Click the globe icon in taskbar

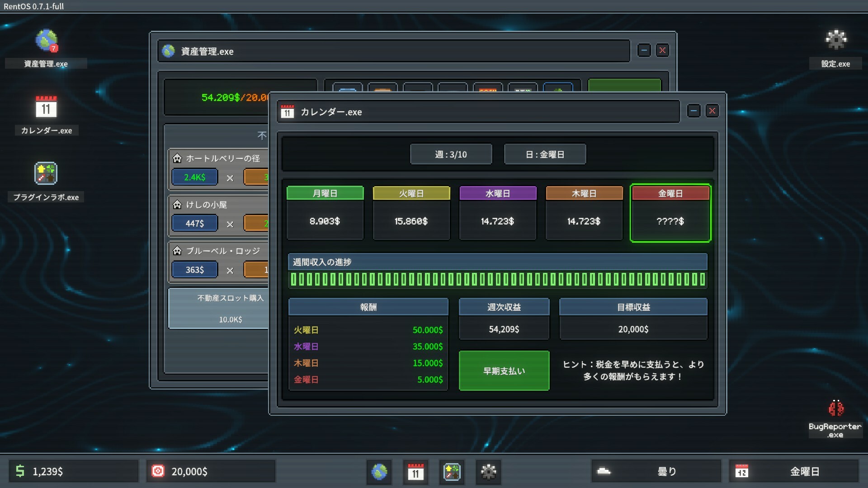(379, 472)
